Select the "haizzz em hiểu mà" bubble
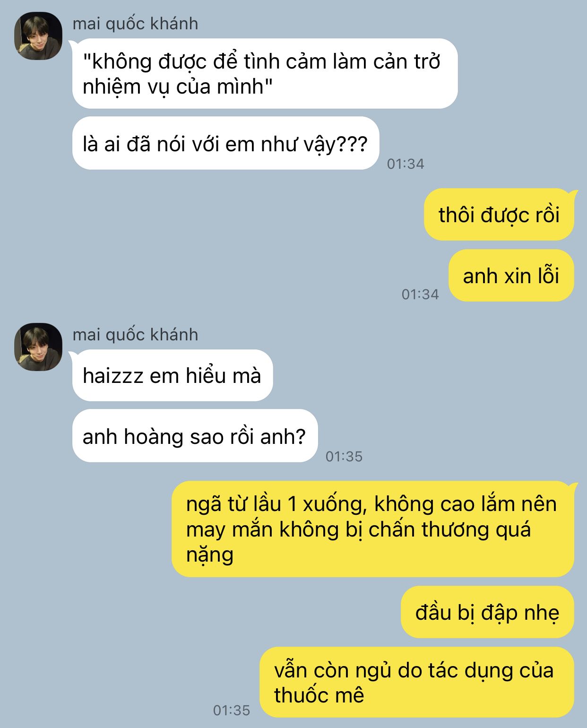The image size is (587, 728). tap(172, 375)
